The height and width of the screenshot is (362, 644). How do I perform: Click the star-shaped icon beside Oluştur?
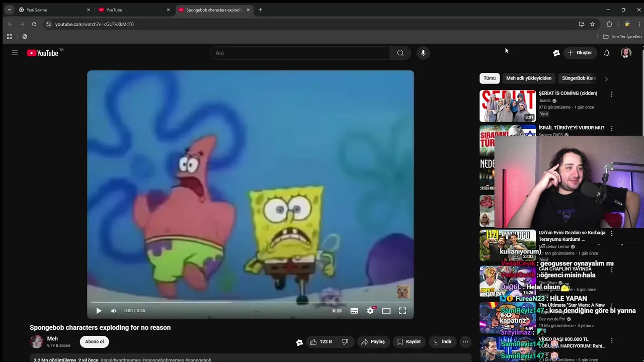point(556,53)
